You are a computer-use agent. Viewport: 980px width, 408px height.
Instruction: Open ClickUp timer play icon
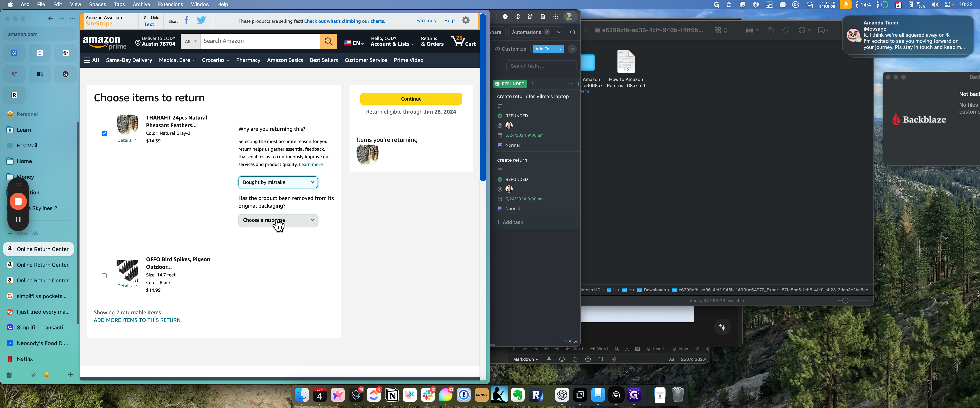518,17
